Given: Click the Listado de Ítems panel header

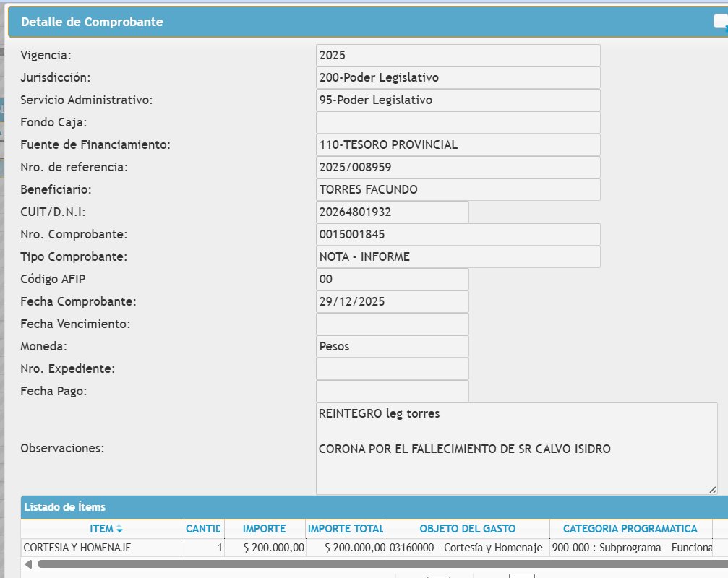Looking at the screenshot, I should 374,507.
